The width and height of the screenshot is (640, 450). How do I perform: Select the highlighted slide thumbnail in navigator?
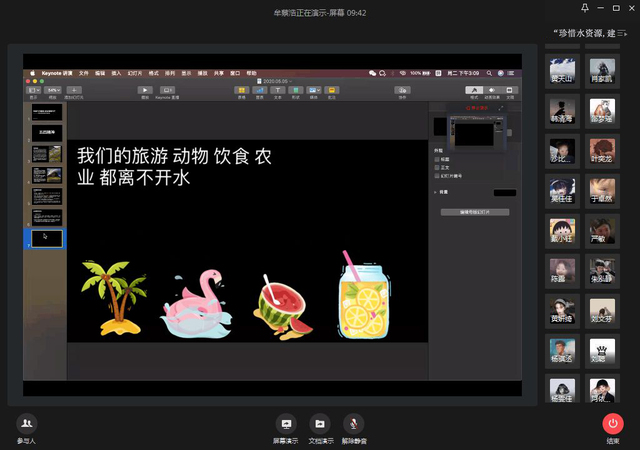[x=47, y=238]
